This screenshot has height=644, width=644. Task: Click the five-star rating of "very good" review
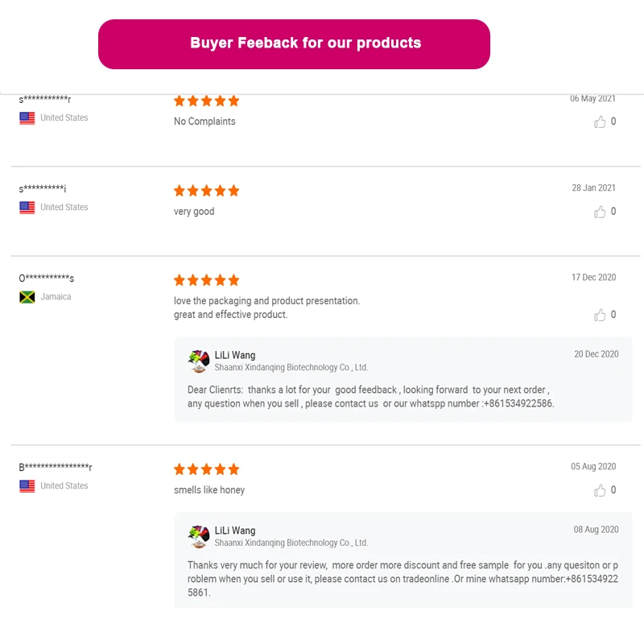(x=207, y=191)
